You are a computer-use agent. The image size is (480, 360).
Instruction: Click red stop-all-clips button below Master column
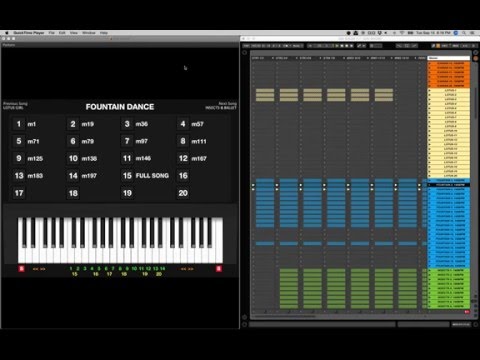point(467,312)
